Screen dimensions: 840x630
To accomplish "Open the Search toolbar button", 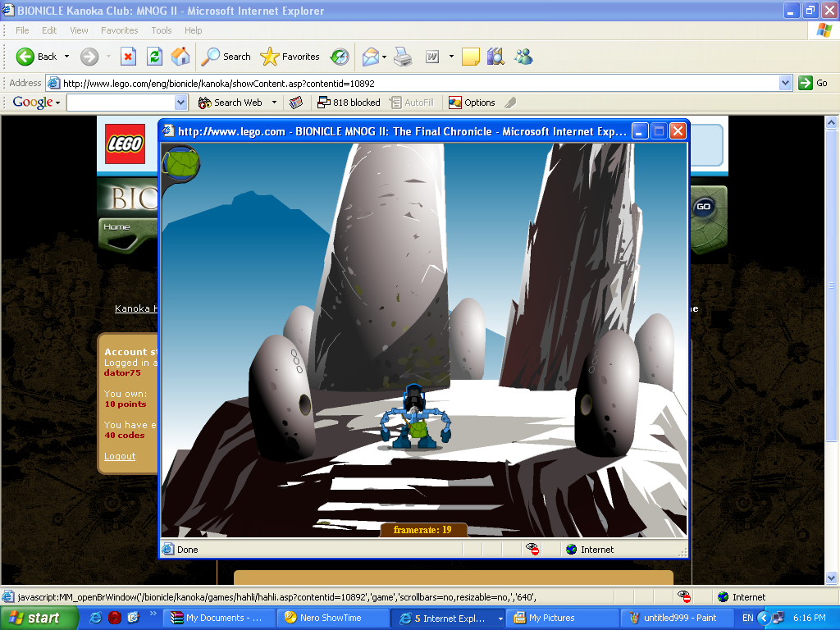I will tap(226, 57).
